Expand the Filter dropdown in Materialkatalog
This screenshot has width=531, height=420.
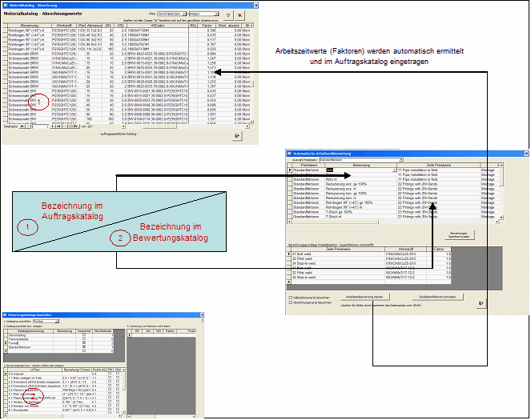pos(183,14)
